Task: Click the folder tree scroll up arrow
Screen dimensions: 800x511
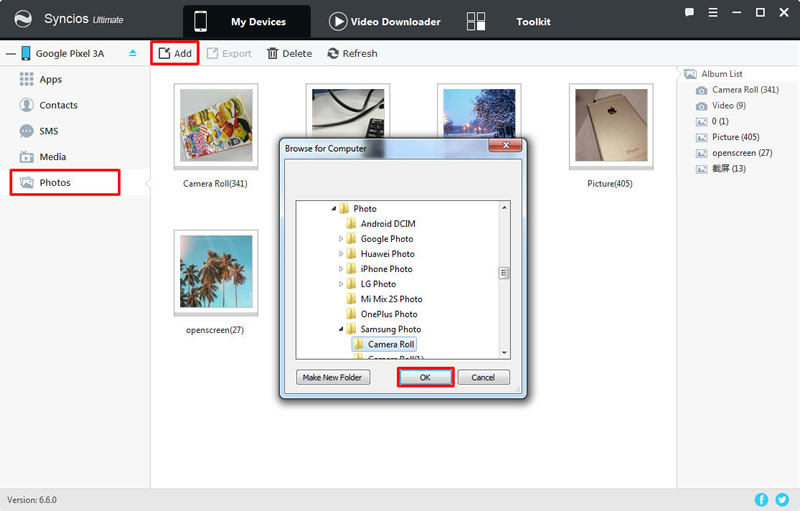Action: [504, 208]
